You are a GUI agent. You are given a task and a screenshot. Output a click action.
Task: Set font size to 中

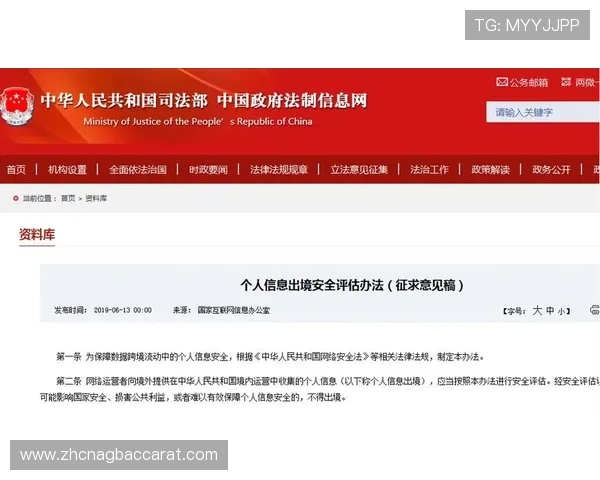[550, 310]
